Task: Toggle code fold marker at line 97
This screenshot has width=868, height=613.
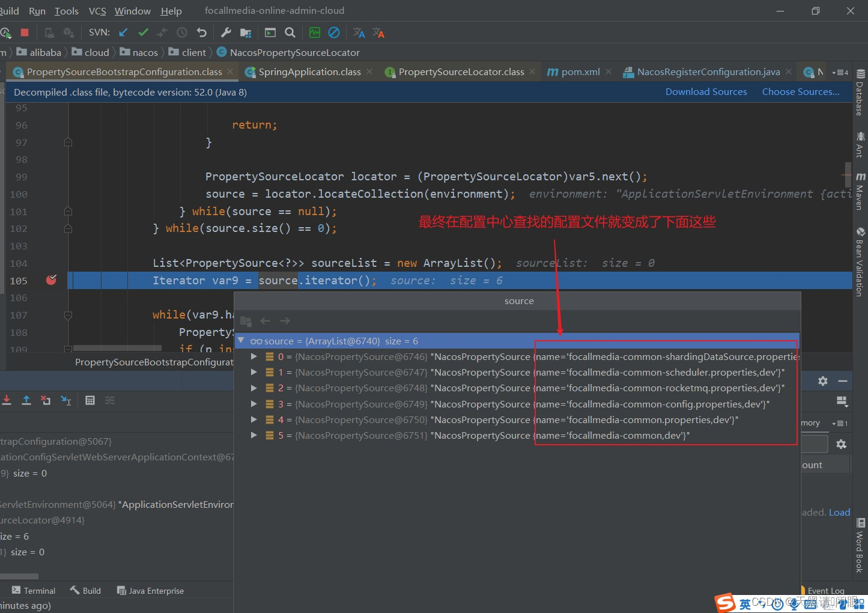Action: coord(68,142)
